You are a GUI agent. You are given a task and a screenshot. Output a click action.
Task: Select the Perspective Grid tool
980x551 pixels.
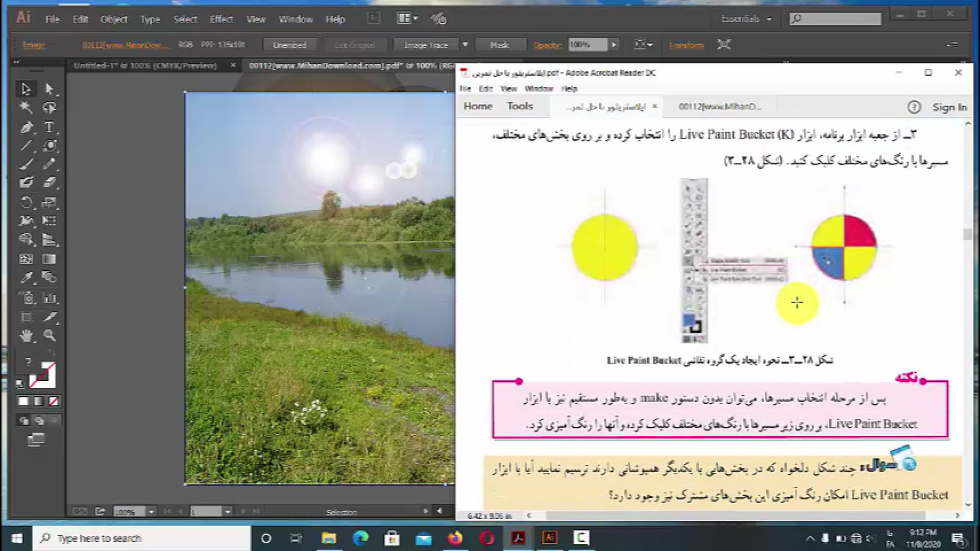click(50, 240)
